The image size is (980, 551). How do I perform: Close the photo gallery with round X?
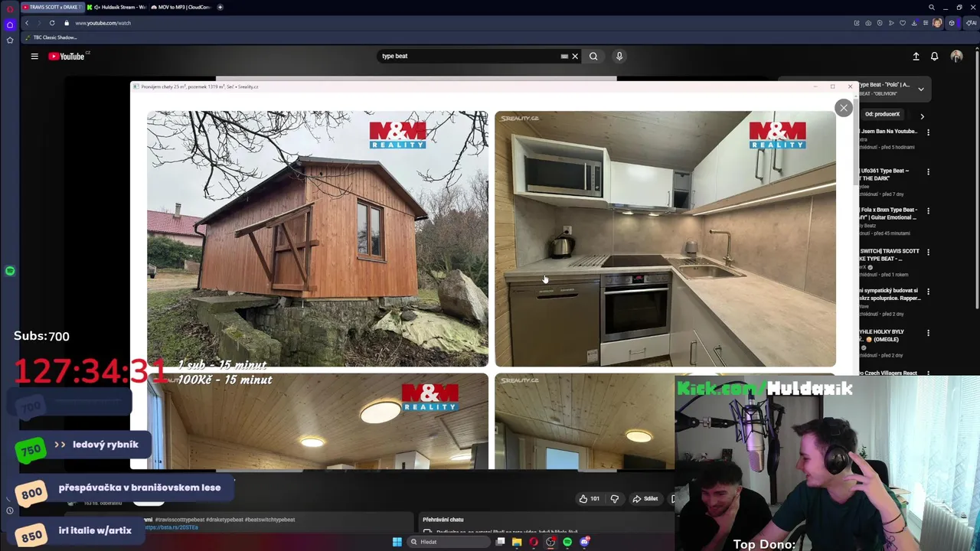click(x=844, y=108)
